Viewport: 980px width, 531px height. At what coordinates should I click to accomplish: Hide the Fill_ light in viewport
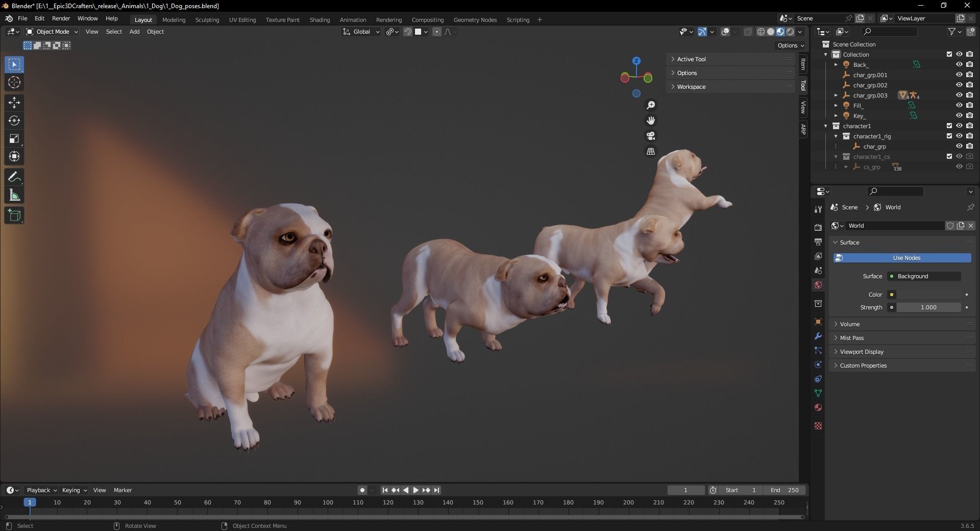[959, 105]
